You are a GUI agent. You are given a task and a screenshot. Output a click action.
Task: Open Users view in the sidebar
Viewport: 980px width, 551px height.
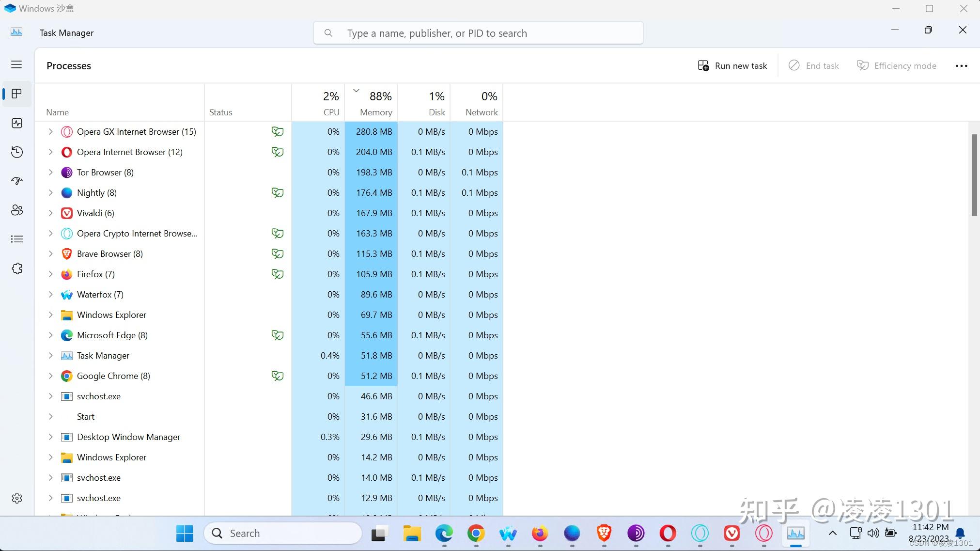[x=16, y=210]
